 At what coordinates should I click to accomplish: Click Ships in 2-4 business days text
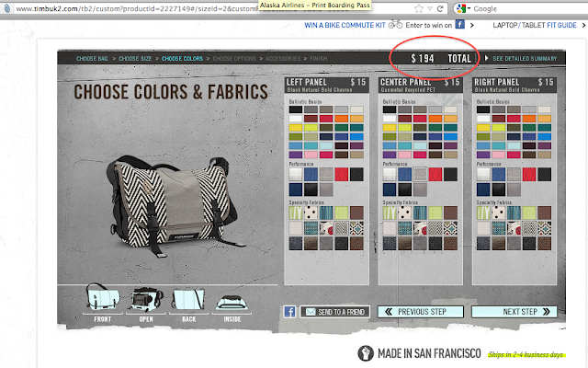tap(526, 354)
